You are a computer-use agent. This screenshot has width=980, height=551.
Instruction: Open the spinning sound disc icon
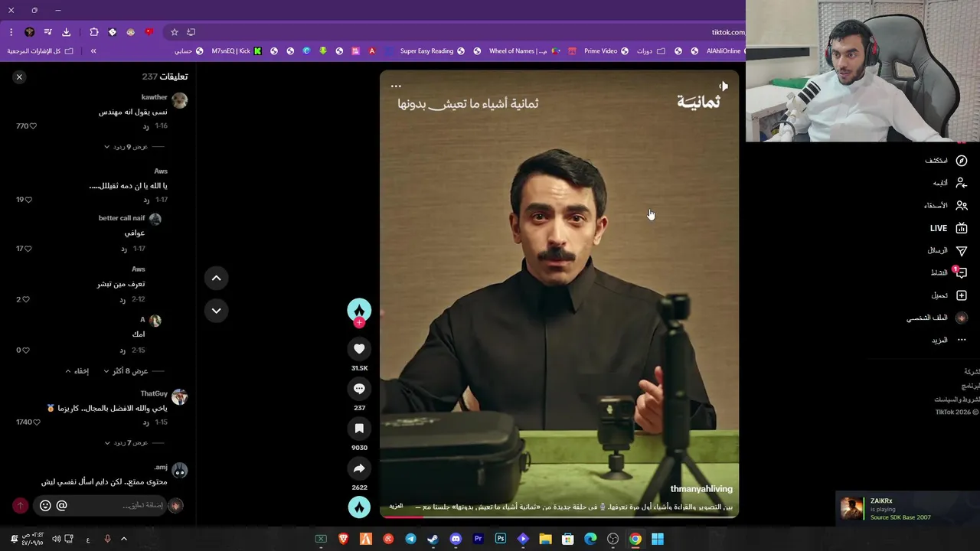(x=359, y=507)
